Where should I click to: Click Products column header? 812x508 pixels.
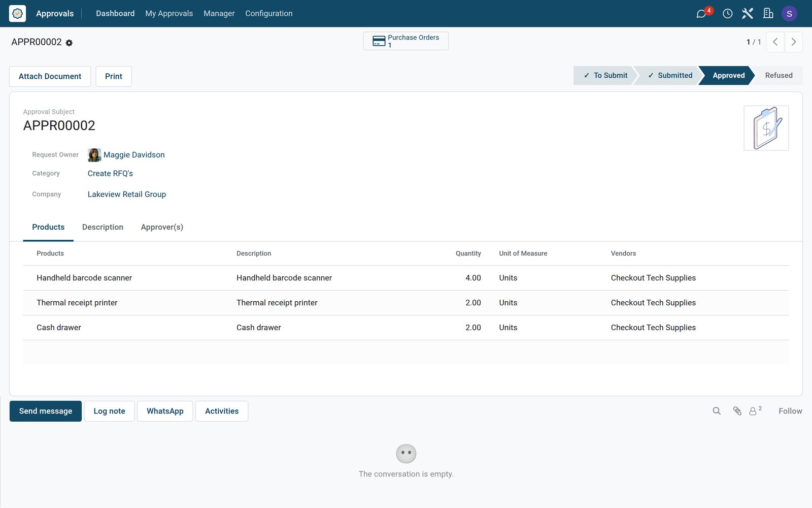click(50, 253)
